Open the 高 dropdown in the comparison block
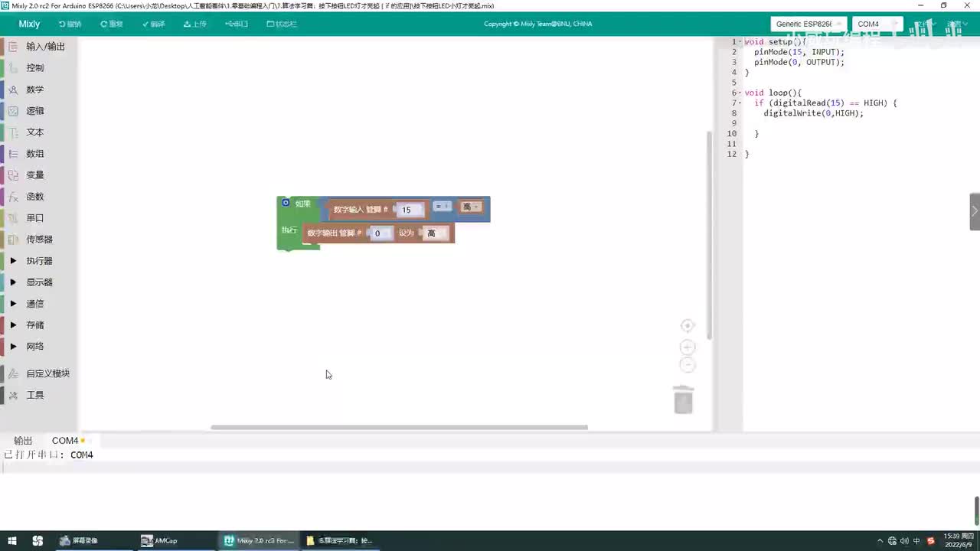The width and height of the screenshot is (980, 551). coord(470,207)
